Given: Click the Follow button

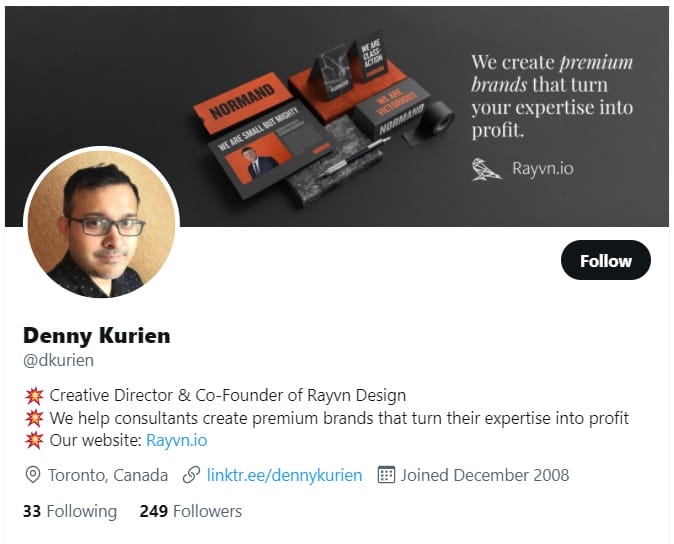Looking at the screenshot, I should [606, 260].
